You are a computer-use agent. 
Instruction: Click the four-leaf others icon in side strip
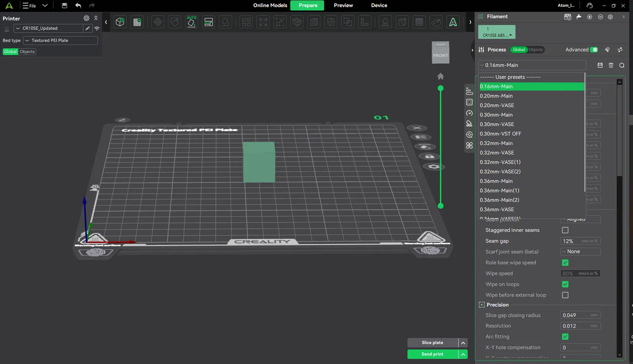coord(469,145)
